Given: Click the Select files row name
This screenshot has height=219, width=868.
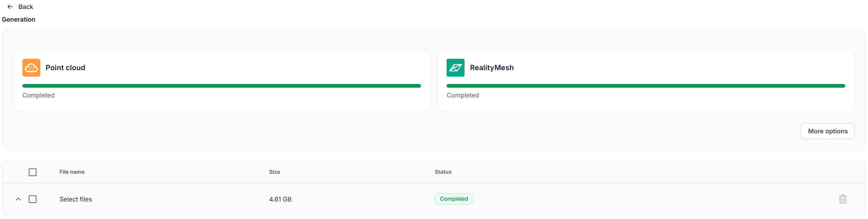Looking at the screenshot, I should [76, 199].
